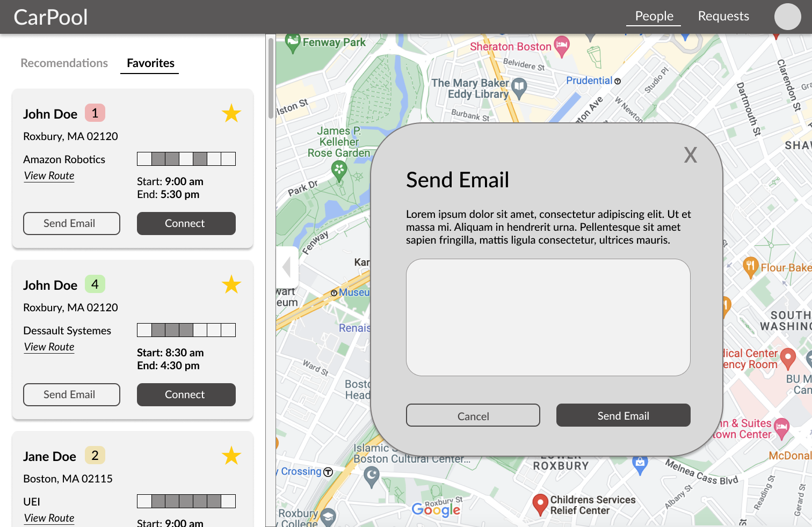
Task: Click the Jane Doe name heading
Action: click(49, 457)
